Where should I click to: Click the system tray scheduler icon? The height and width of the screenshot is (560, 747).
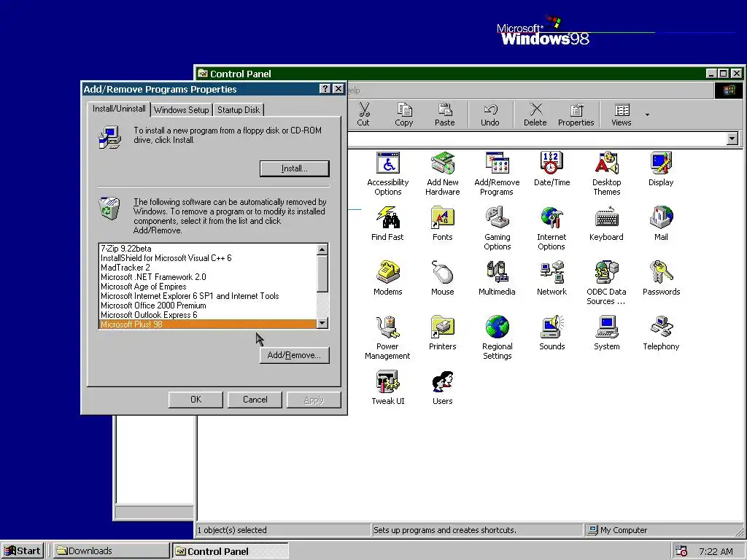pos(682,551)
